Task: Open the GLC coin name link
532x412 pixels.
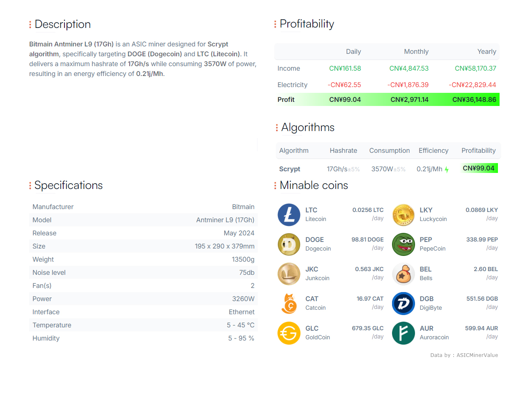Action: click(312, 328)
